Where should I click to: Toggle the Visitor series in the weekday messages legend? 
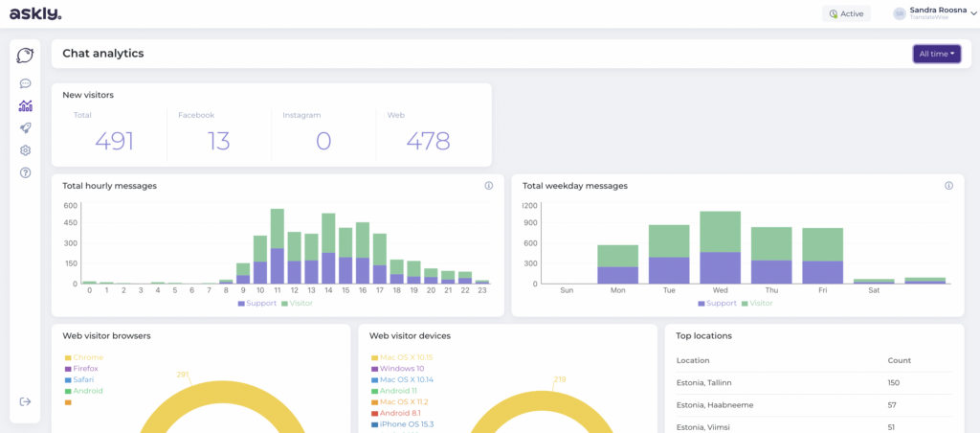click(x=757, y=303)
